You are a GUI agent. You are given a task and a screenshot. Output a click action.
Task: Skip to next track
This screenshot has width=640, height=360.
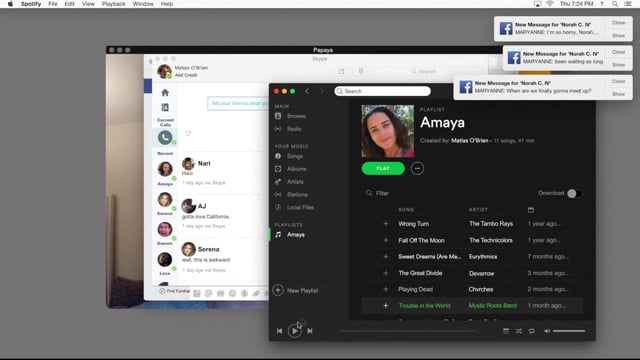pyautogui.click(x=310, y=331)
